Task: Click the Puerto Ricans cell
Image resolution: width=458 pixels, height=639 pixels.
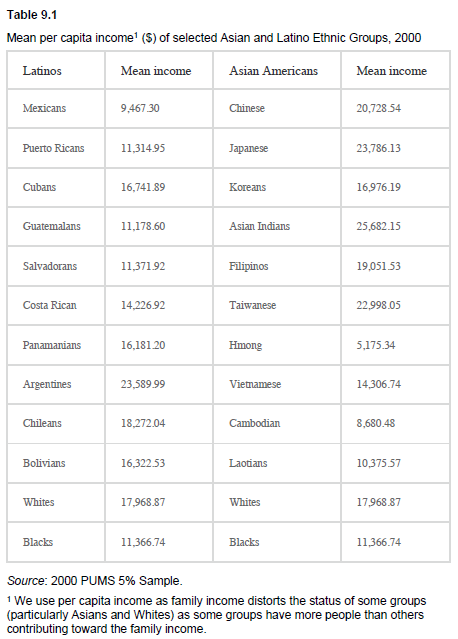Action: click(x=53, y=148)
